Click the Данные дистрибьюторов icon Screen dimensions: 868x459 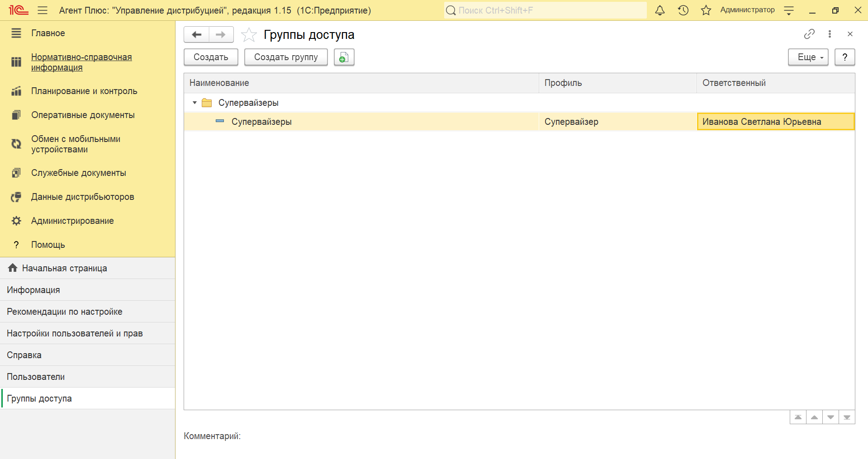(x=16, y=197)
